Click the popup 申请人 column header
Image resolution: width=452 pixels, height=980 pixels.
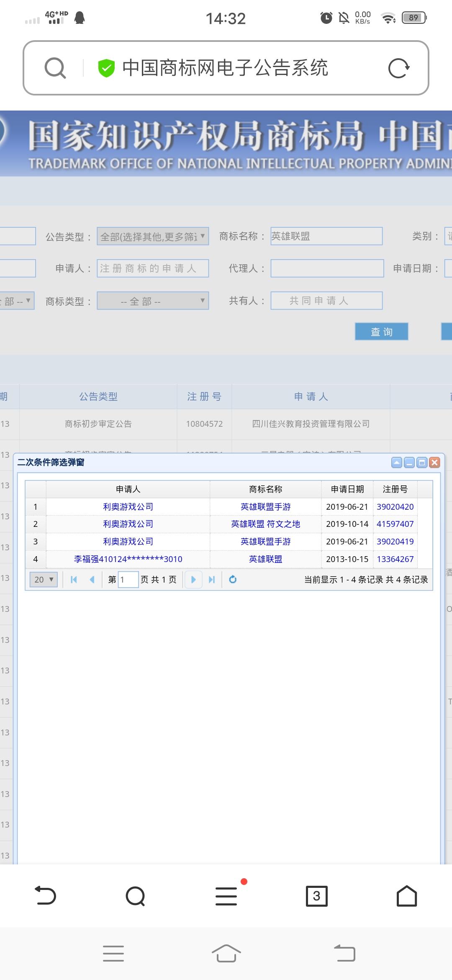coord(128,489)
